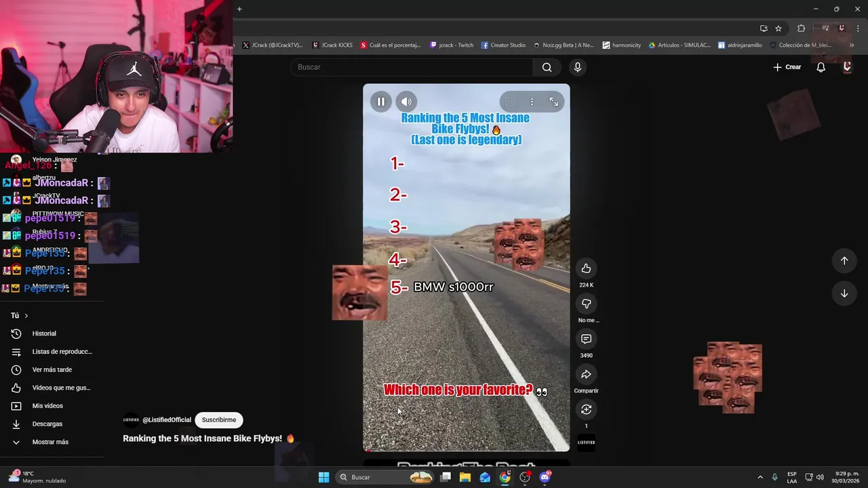Start voice search with microphone icon

pos(578,67)
